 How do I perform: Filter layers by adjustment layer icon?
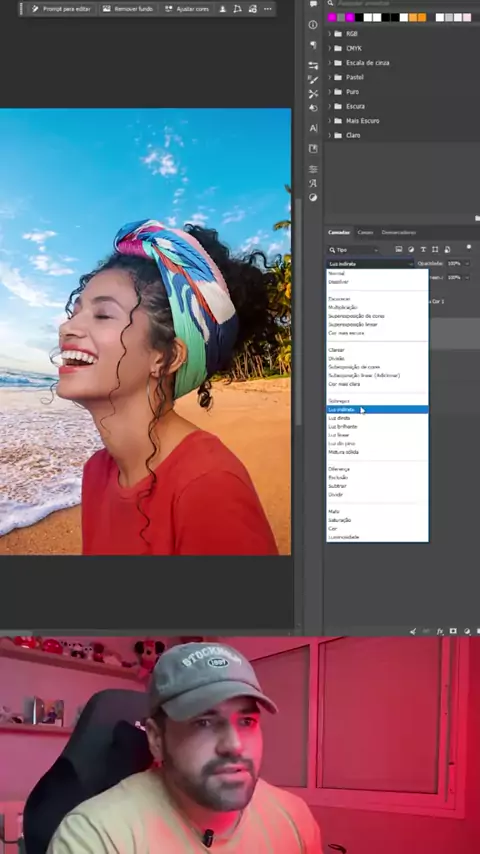411,249
